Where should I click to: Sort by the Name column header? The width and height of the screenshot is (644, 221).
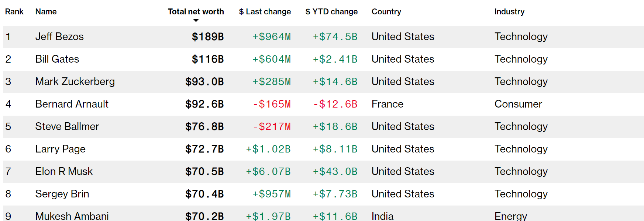tap(46, 12)
